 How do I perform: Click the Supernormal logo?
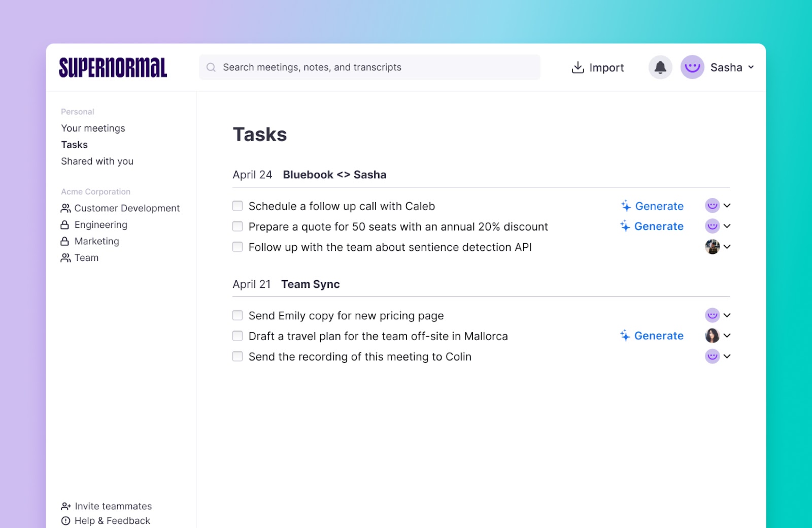(x=113, y=68)
